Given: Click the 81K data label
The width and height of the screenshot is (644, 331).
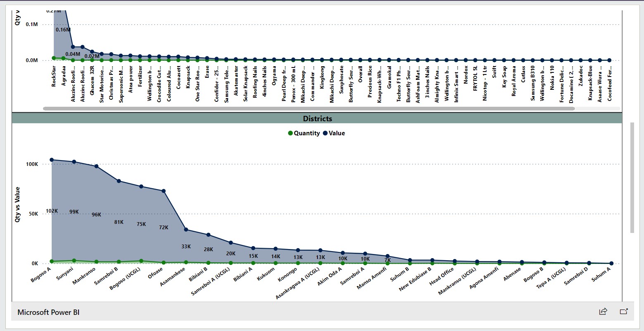Looking at the screenshot, I should pos(119,222).
